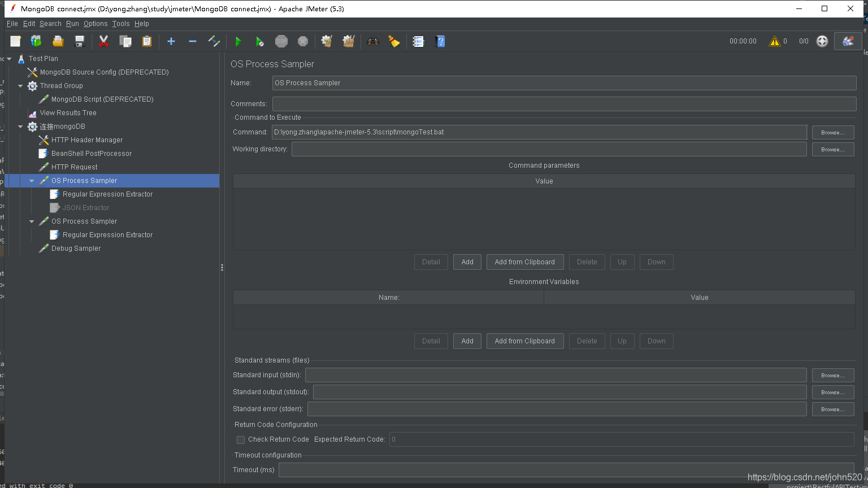Click the warning triangle log indicator
The height and width of the screenshot is (488, 868).
[774, 41]
